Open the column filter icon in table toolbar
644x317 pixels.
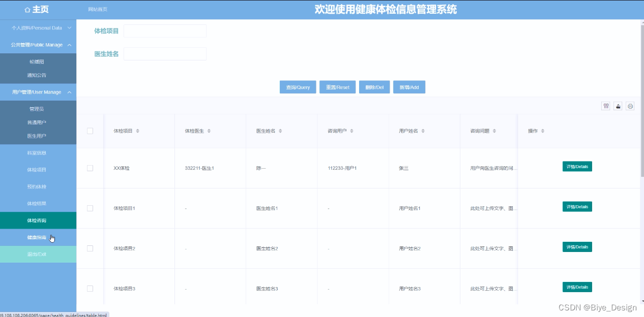click(x=606, y=106)
